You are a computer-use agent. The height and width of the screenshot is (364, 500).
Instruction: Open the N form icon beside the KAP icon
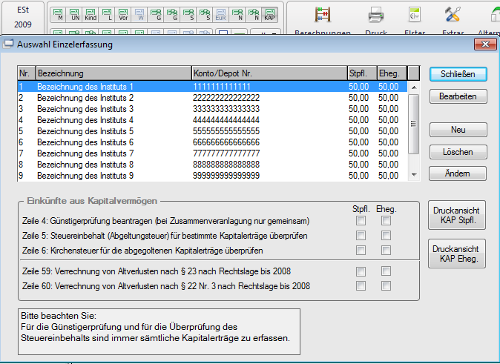253,15
